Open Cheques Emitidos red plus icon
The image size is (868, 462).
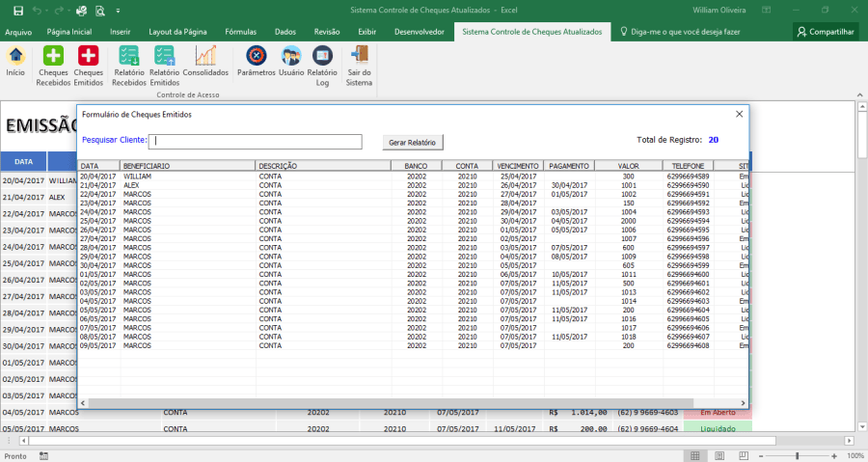(88, 56)
